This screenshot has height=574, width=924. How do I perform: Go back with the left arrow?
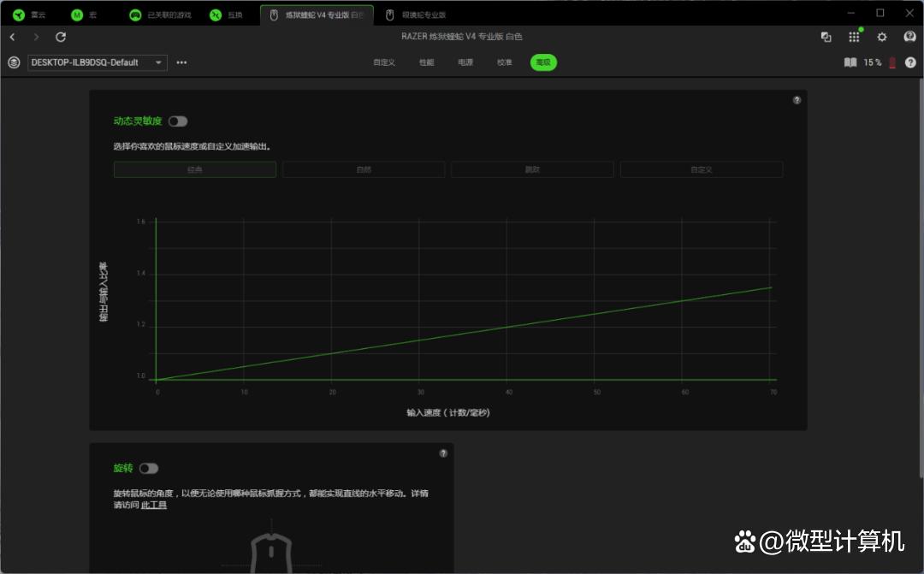(x=13, y=37)
